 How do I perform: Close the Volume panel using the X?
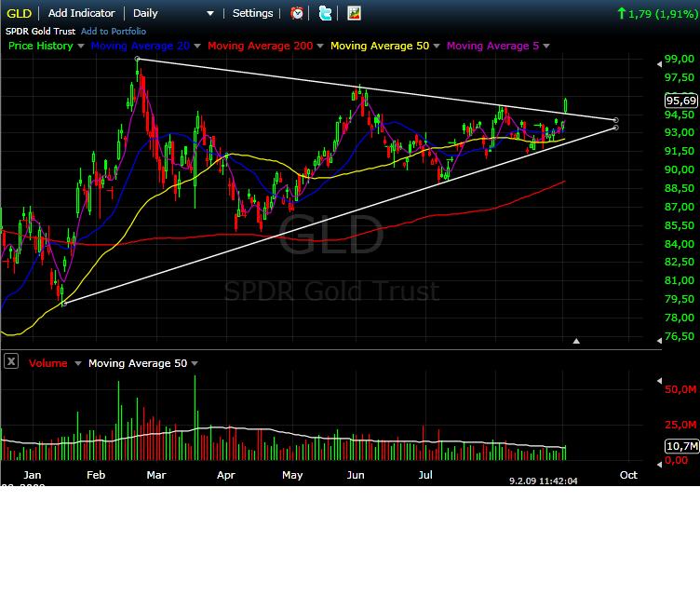point(11,361)
